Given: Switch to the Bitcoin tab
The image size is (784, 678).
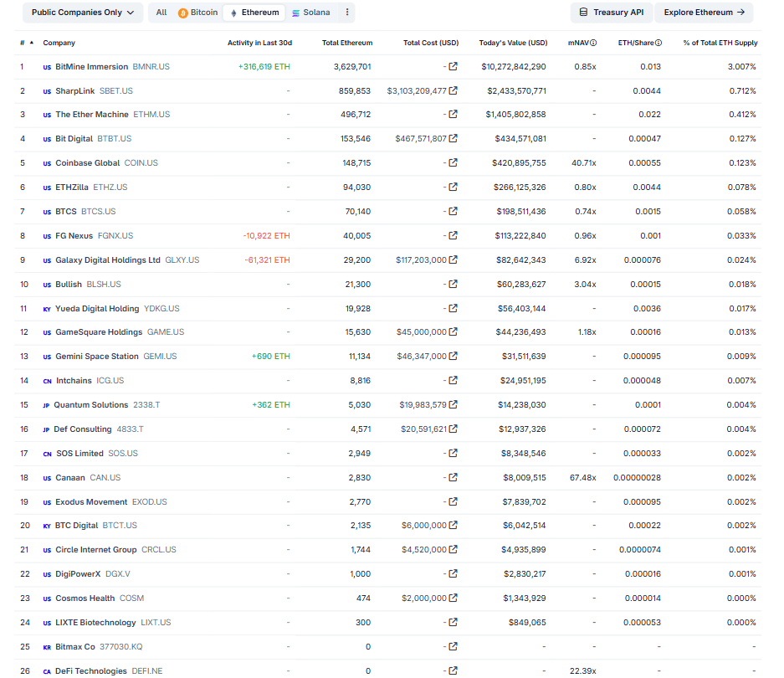Looking at the screenshot, I should [197, 13].
